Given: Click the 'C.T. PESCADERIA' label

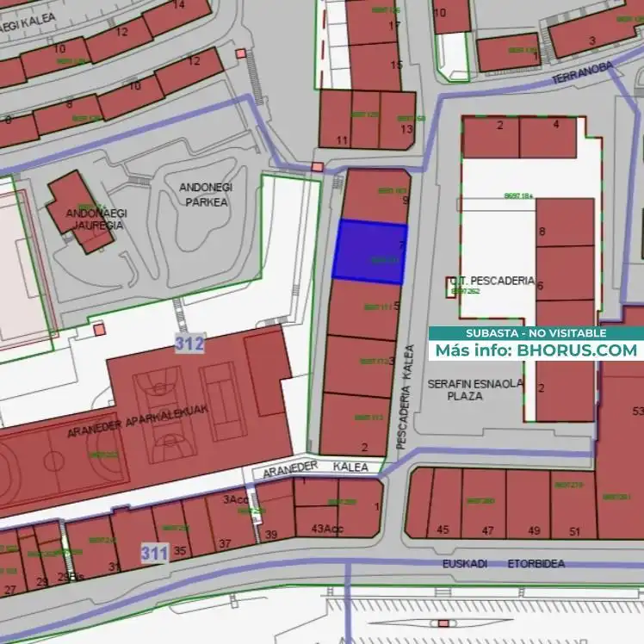Looking at the screenshot, I should coord(492,281).
